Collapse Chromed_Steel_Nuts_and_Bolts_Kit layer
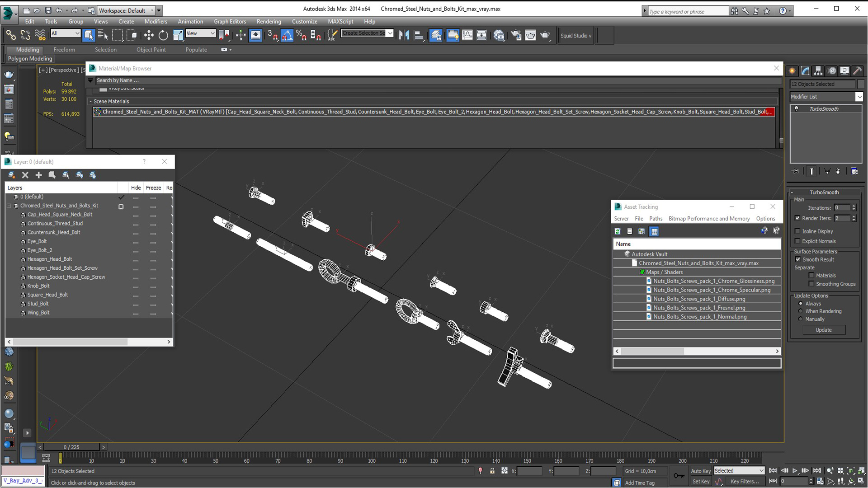The height and width of the screenshot is (488, 868). point(9,206)
